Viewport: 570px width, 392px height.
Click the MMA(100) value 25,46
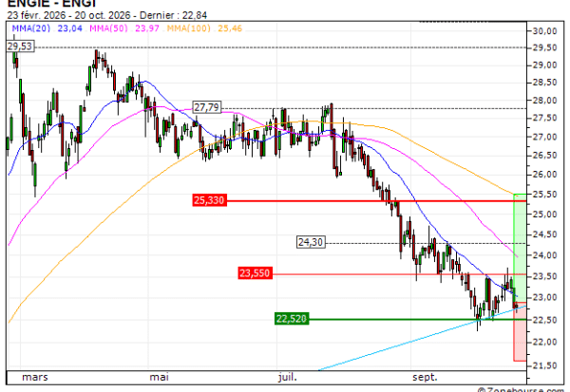click(230, 28)
